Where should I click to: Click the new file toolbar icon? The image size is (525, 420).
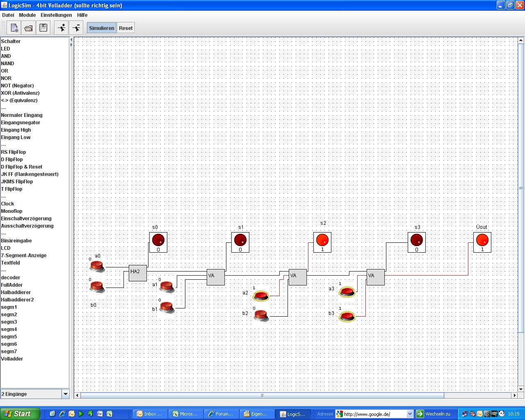tap(14, 28)
